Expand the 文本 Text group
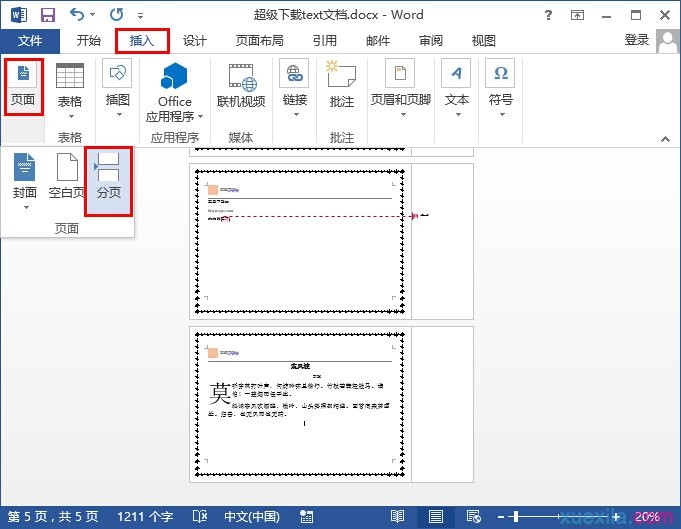This screenshot has width=681, height=529. tap(456, 89)
